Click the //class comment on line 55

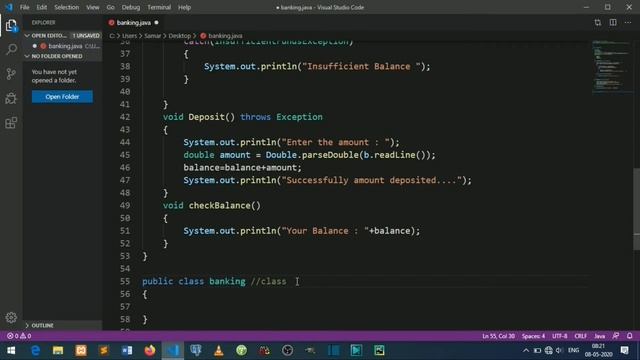click(x=268, y=281)
